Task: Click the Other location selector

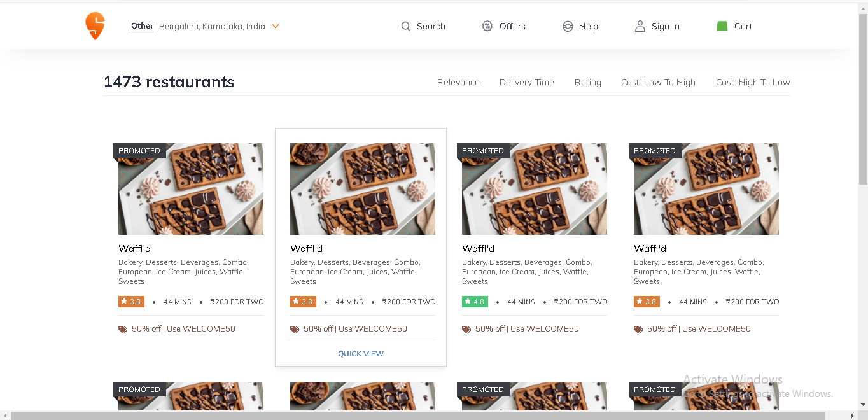Action: (141, 26)
